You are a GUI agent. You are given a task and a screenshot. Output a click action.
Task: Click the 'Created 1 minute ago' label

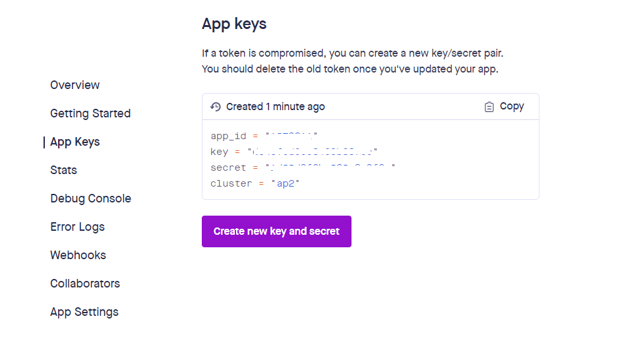[275, 107]
